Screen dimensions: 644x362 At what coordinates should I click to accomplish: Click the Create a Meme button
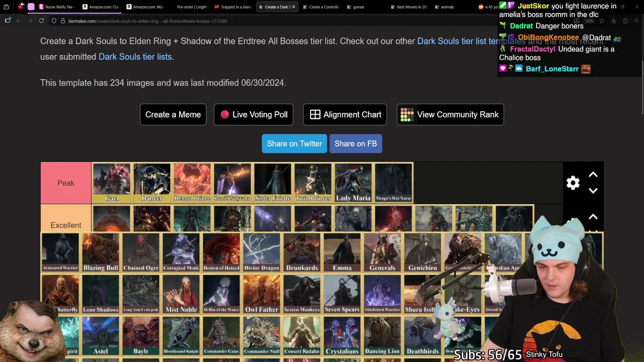173,115
